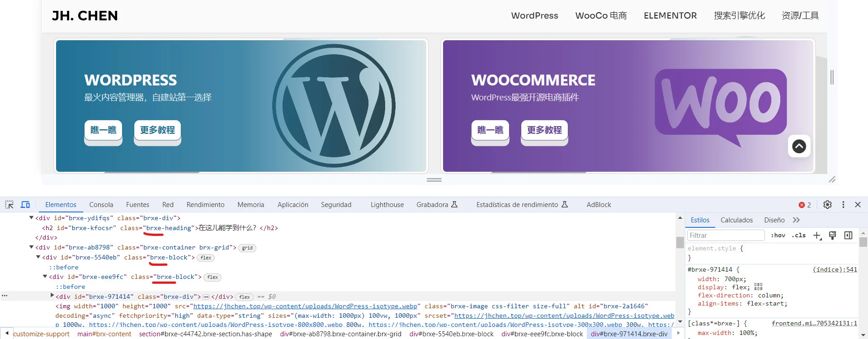This screenshot has height=339, width=868.
Task: Click the scroll-to-top arrow button on page
Action: (x=799, y=146)
